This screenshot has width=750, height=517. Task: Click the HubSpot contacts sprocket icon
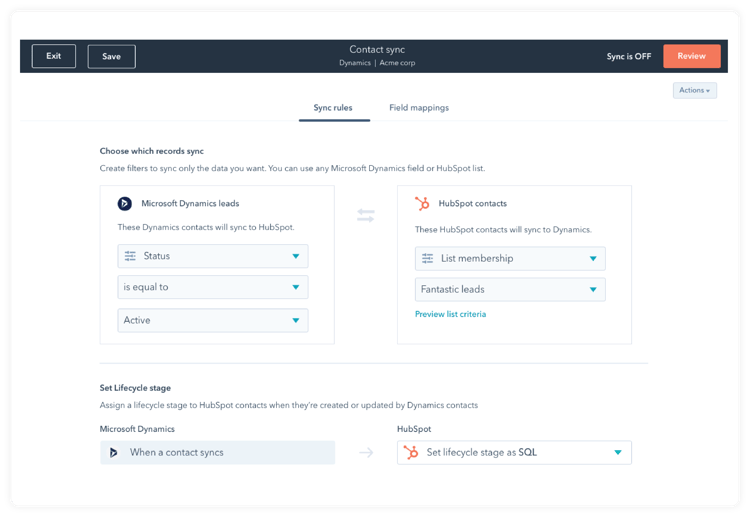[422, 203]
